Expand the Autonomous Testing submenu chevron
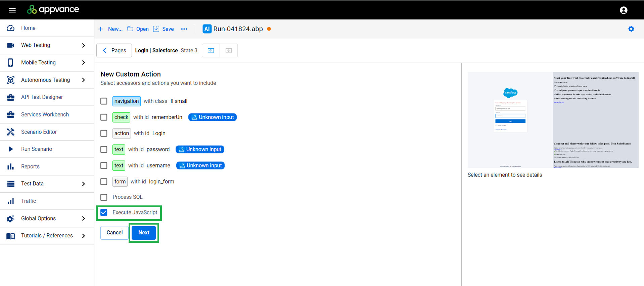The image size is (644, 286). pyautogui.click(x=84, y=80)
